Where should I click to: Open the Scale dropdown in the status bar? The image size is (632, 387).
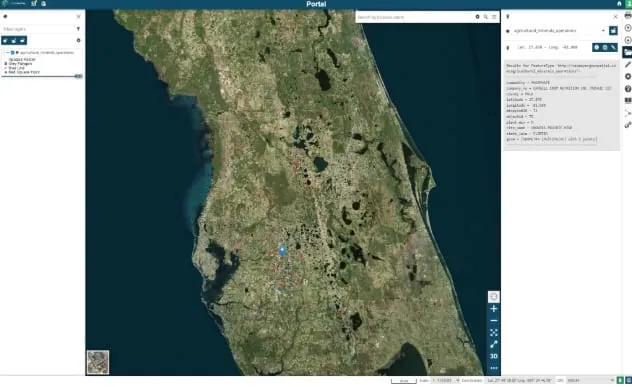[x=445, y=380]
